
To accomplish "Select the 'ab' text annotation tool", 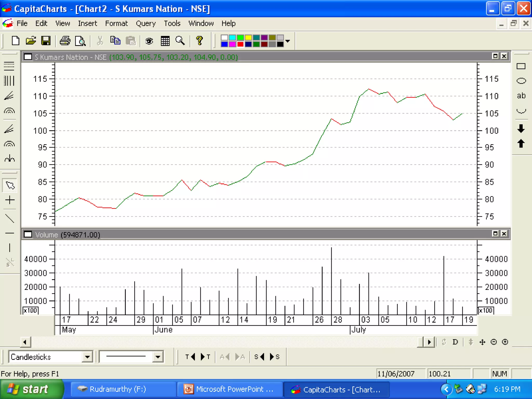I will click(x=521, y=96).
